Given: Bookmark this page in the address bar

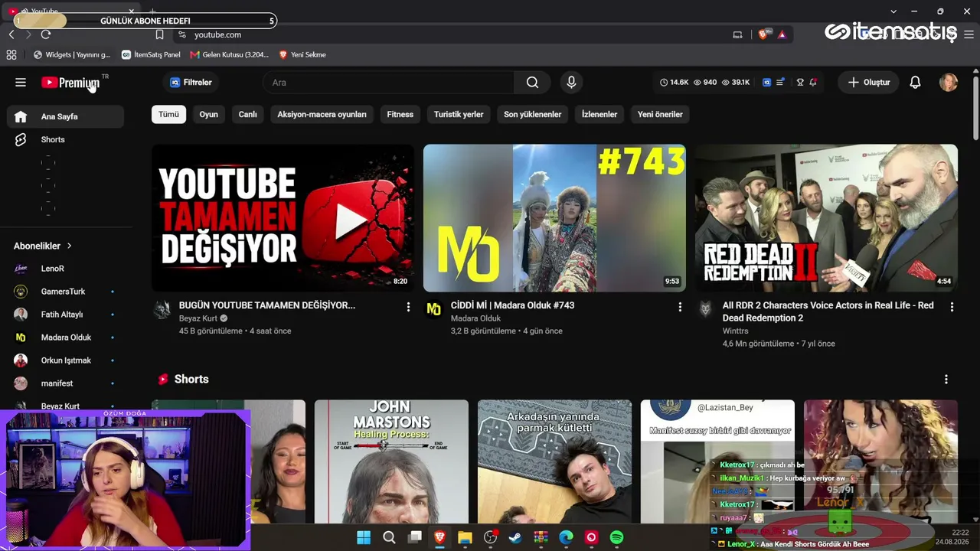Looking at the screenshot, I should pyautogui.click(x=159, y=34).
